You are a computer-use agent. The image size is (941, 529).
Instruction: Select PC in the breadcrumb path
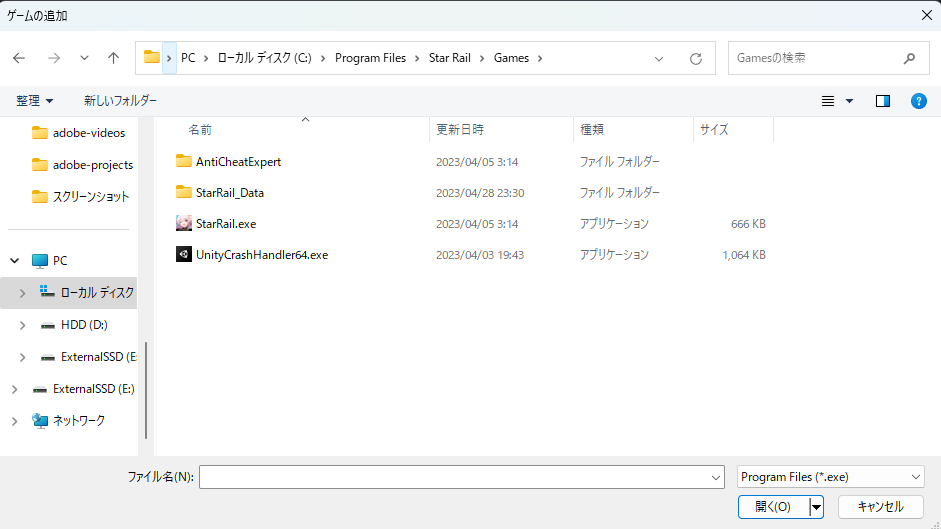[x=188, y=58]
